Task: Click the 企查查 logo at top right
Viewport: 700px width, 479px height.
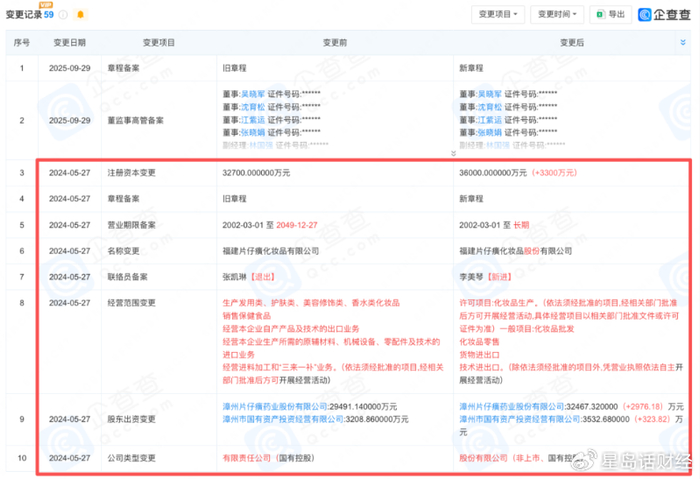Action: 664,15
